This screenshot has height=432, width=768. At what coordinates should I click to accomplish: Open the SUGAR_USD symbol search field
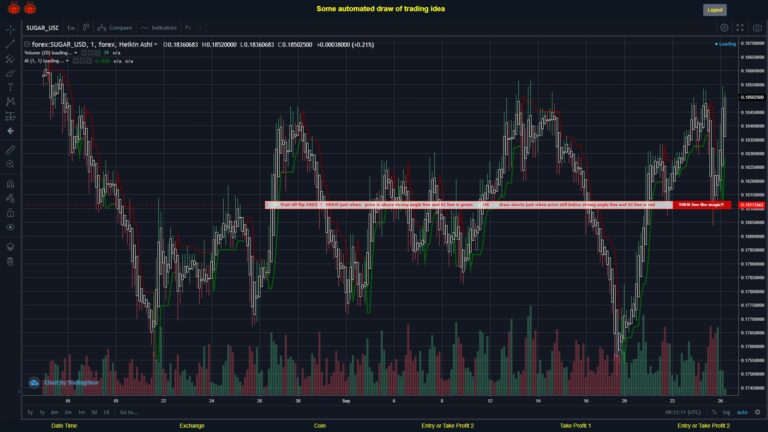tap(42, 28)
